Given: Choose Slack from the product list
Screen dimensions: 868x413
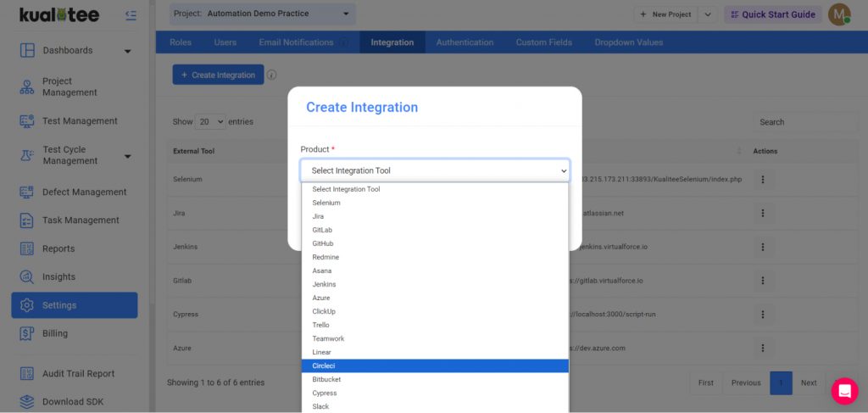Looking at the screenshot, I should coord(435,406).
